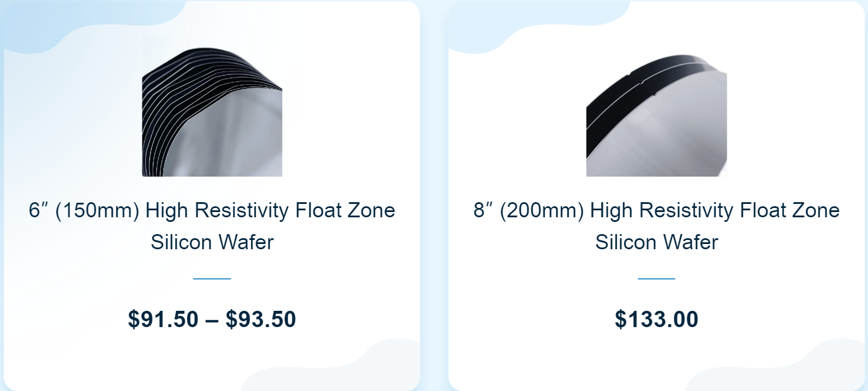Click the blue divider under the 6″ wafer title
This screenshot has width=868, height=391.
tap(212, 279)
